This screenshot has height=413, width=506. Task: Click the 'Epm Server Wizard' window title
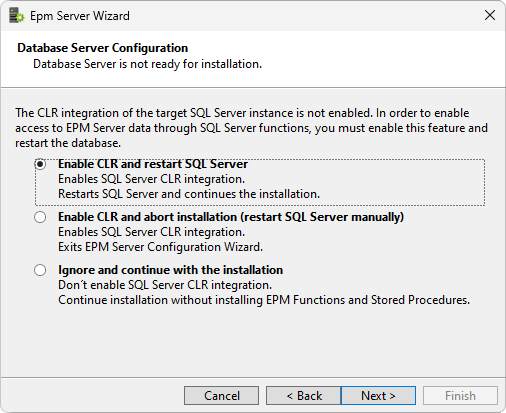click(80, 16)
